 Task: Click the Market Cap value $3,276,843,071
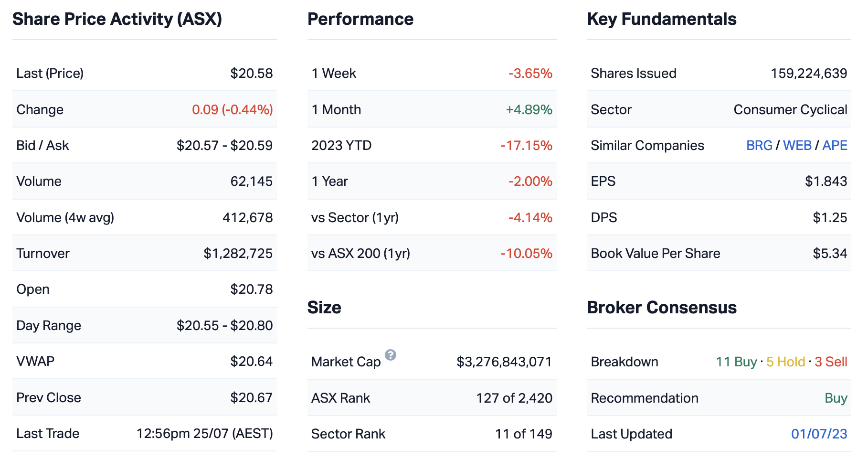[x=504, y=362]
